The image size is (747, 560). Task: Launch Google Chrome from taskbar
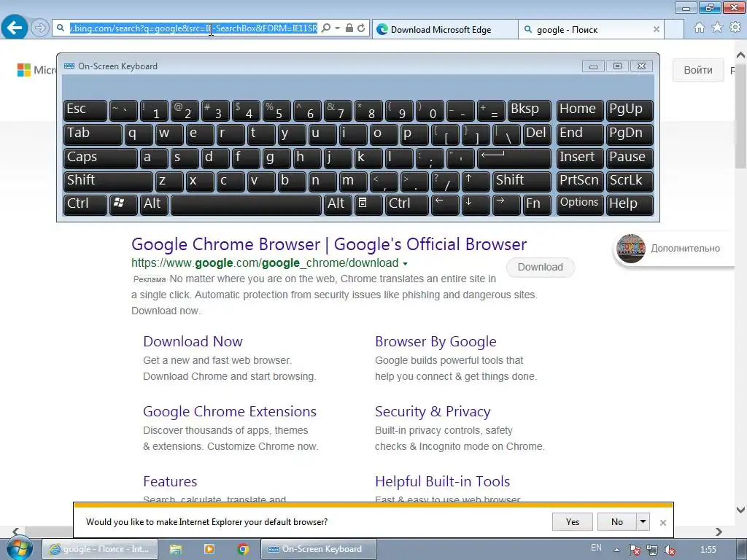pos(243,549)
